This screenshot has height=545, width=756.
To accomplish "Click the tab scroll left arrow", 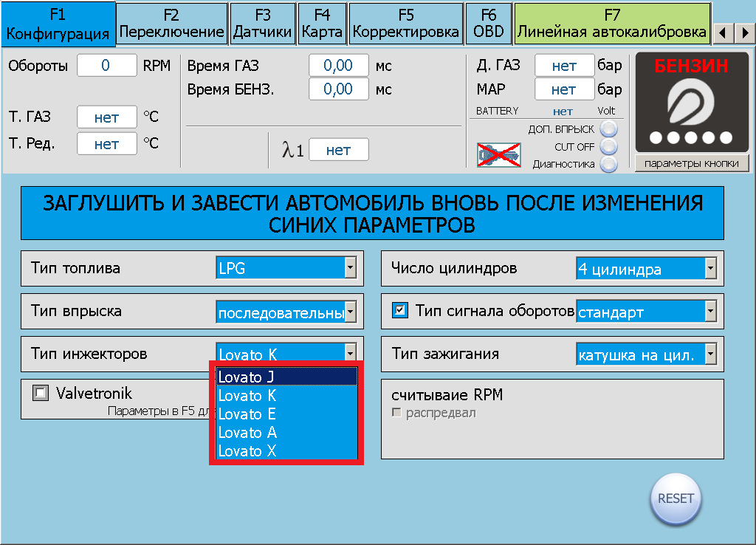I will (x=723, y=33).
